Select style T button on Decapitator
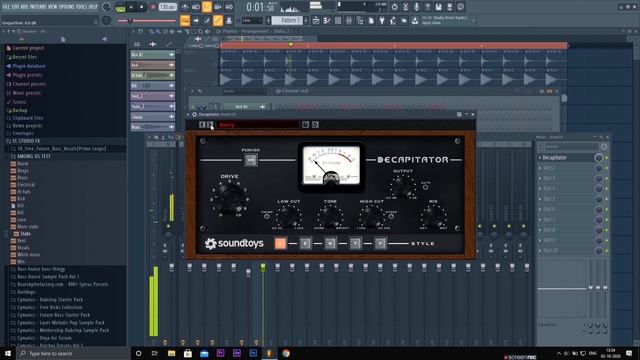This screenshot has height=360, width=640. click(x=355, y=243)
